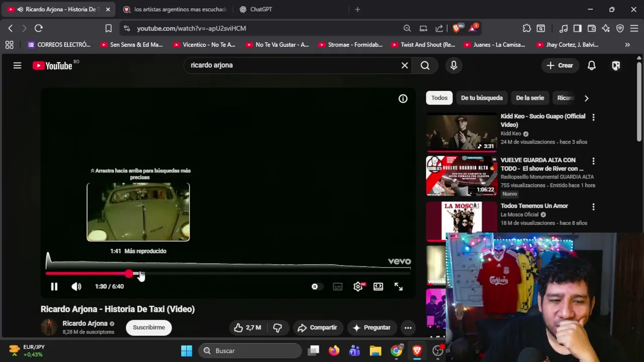Click the Suscribirme button
This screenshot has height=362, width=644.
point(149,327)
